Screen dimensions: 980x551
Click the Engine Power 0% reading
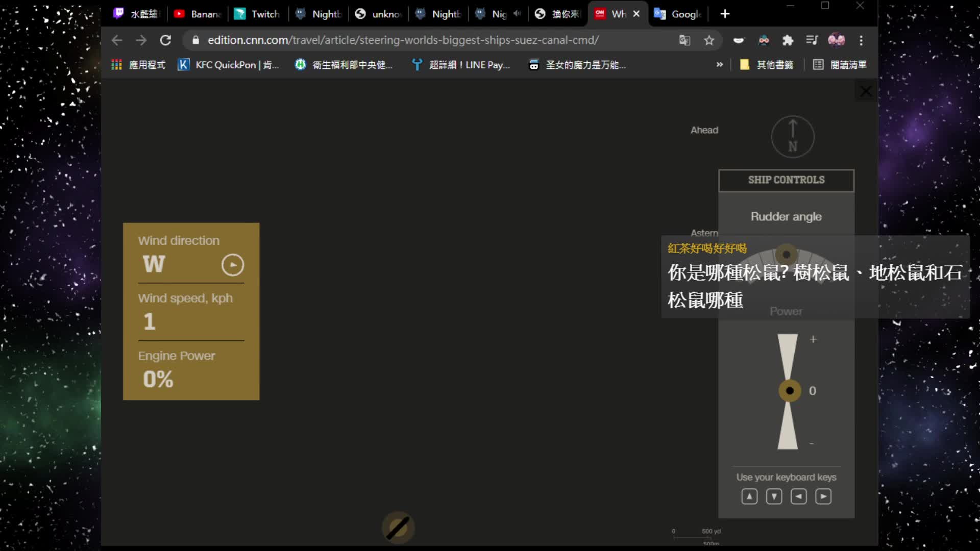coord(158,380)
